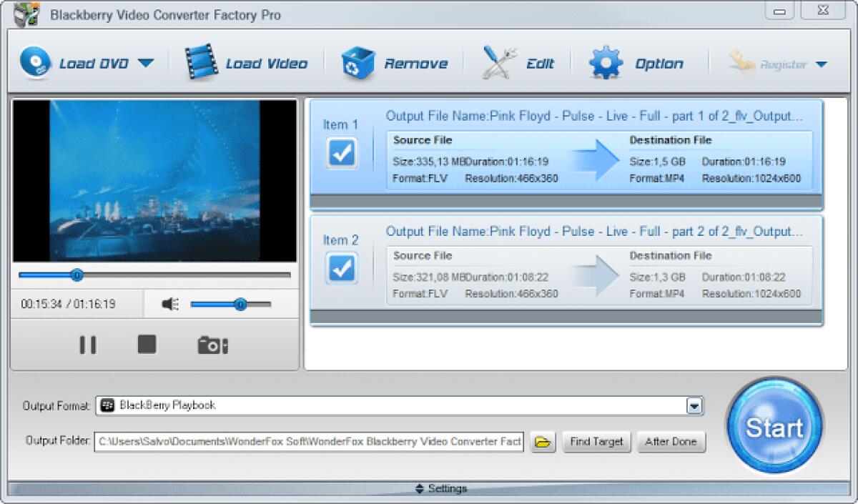Uncheck the Item 2 conversion checkbox
The height and width of the screenshot is (504, 858).
[341, 267]
